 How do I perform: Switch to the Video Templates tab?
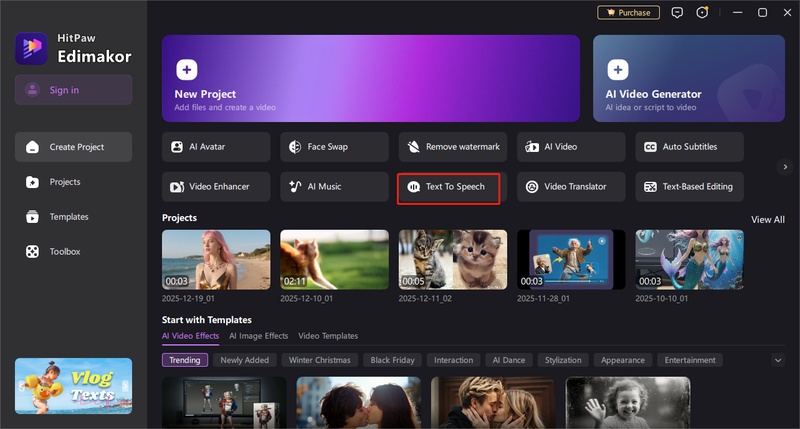[x=328, y=336]
